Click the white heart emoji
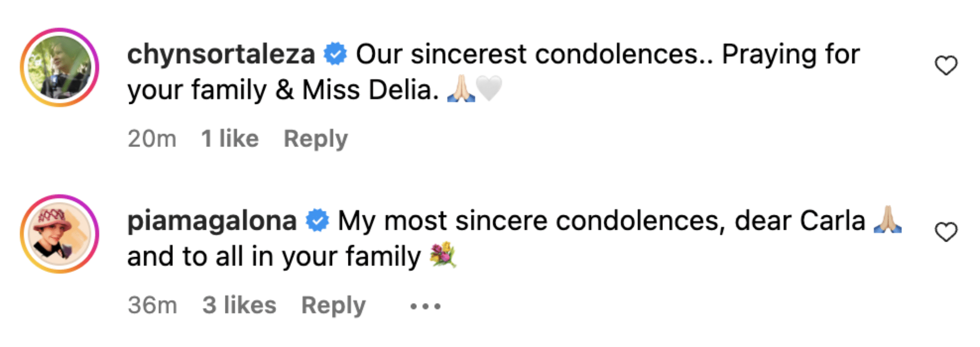The height and width of the screenshot is (347, 980). 489,89
